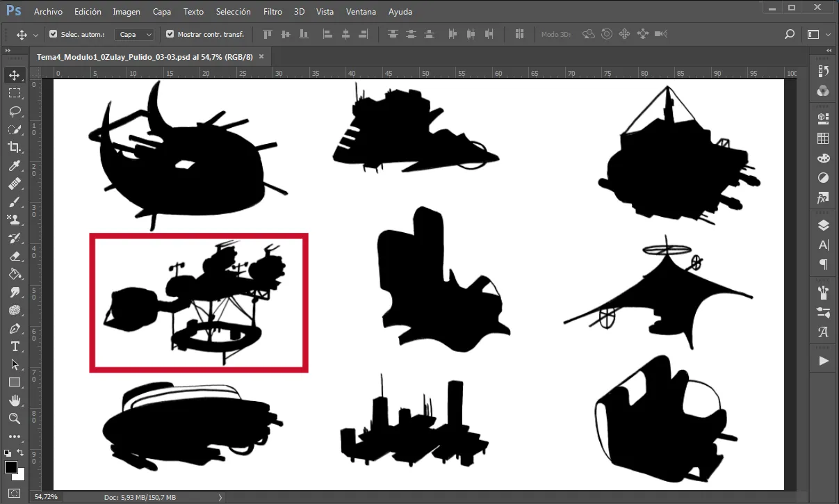Close the Tema4_Modulo1 document tab
The image size is (839, 504).
pos(261,57)
